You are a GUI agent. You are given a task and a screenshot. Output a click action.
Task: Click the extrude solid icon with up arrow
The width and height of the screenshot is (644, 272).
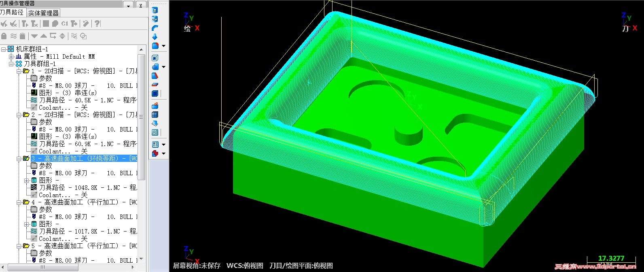pos(155,10)
